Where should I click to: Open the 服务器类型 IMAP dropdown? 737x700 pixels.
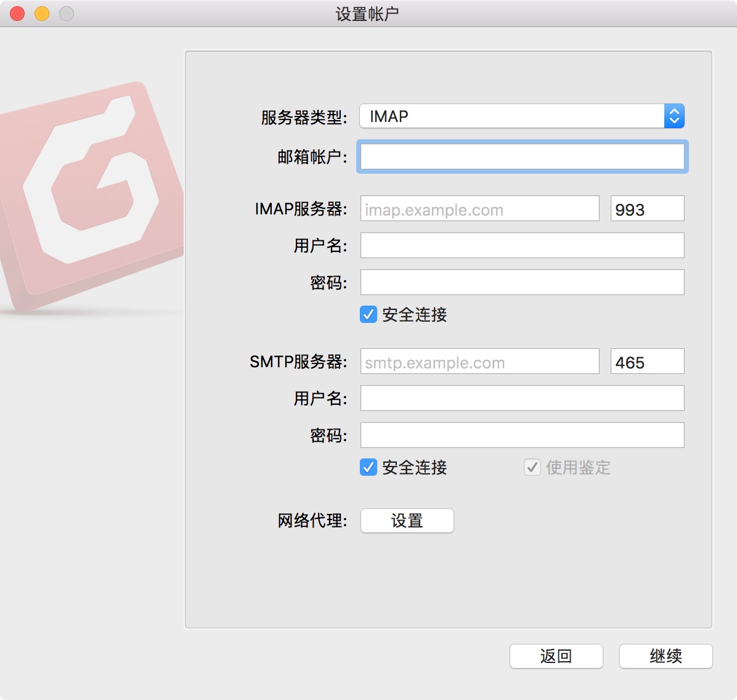coord(511,116)
